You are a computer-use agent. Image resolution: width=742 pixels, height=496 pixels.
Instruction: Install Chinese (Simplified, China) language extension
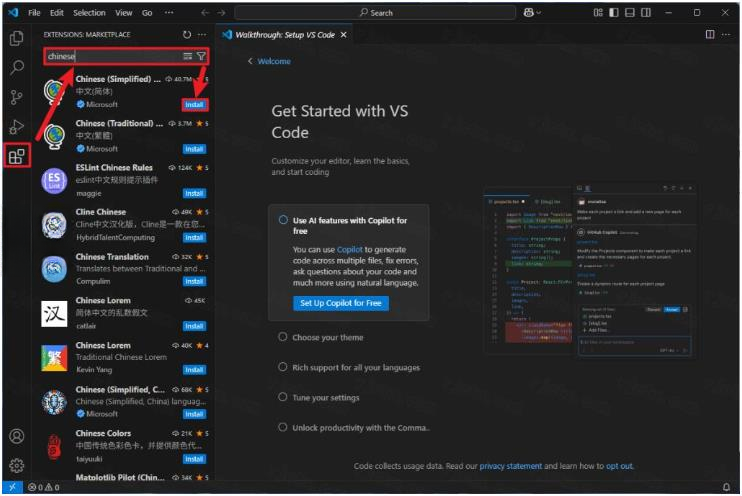tap(194, 414)
